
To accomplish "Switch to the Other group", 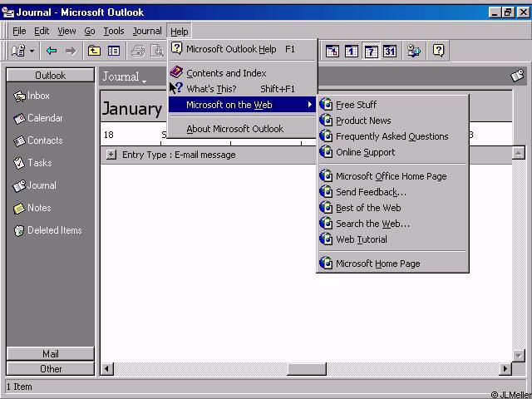I will point(50,369).
